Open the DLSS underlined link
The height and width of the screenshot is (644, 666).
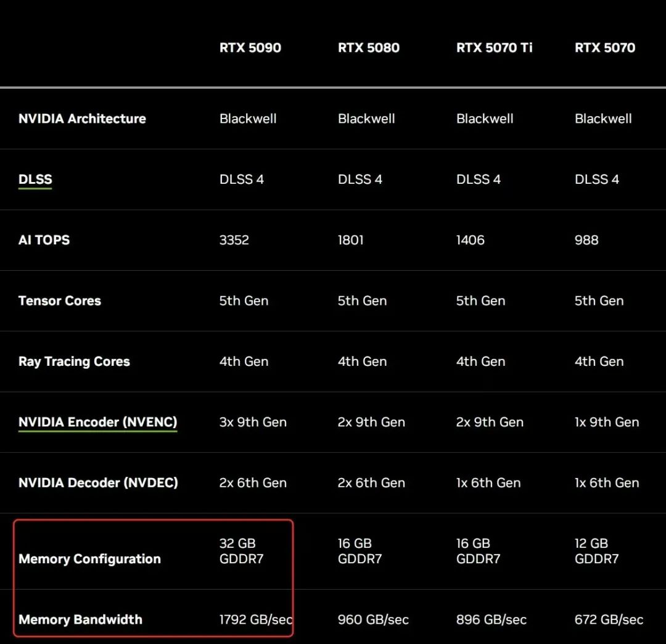(x=35, y=180)
